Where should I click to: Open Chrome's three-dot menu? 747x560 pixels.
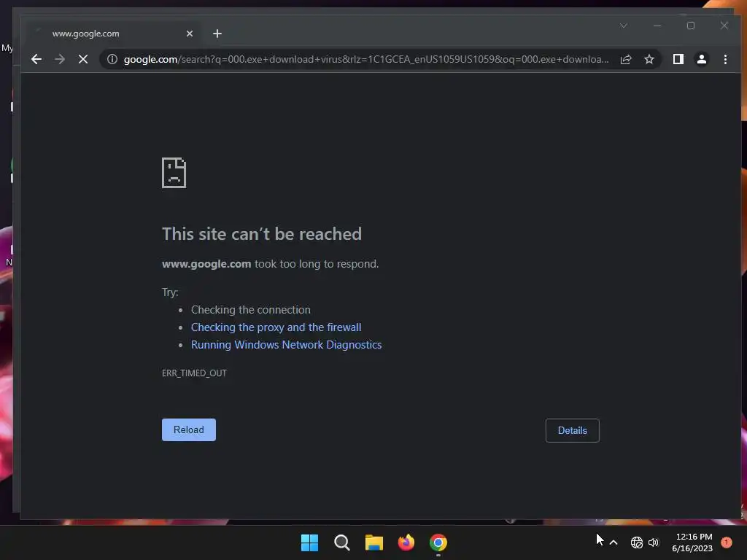tap(725, 59)
